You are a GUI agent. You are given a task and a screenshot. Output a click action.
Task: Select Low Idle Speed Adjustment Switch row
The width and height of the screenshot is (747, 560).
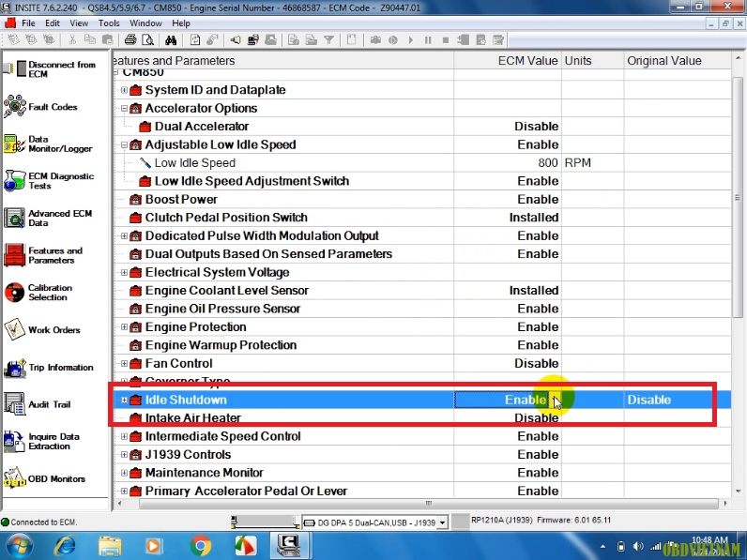coord(422,181)
